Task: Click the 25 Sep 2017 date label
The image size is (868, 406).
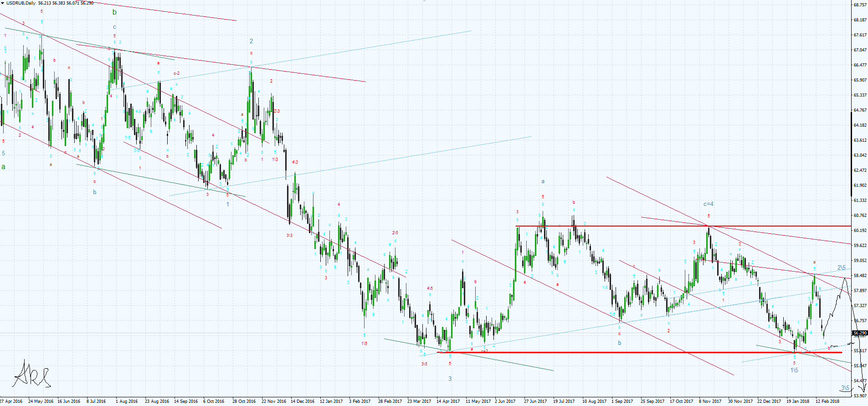Action: tap(652, 401)
